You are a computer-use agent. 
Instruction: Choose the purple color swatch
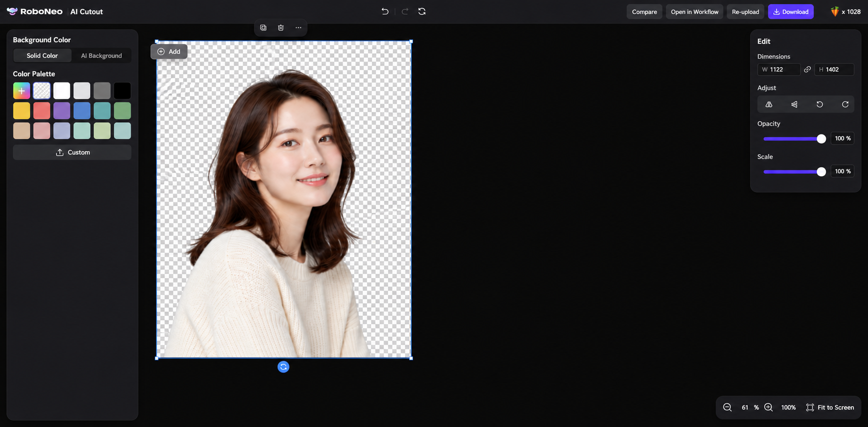(62, 111)
